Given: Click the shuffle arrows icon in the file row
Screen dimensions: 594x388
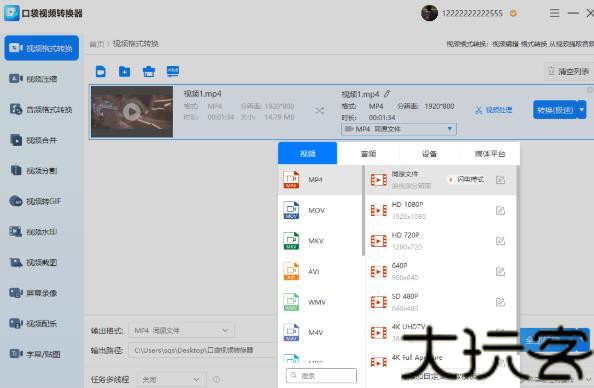Looking at the screenshot, I should 319,111.
